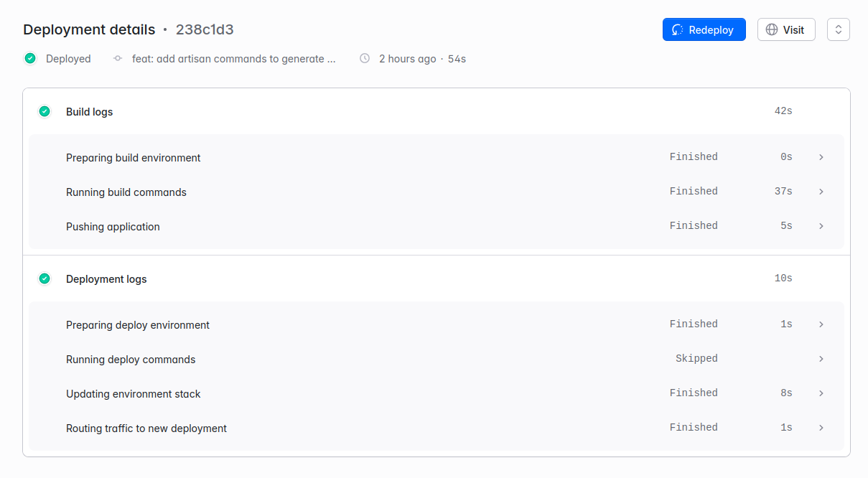
Task: Click the clock icon next to 2 hours ago
Action: click(x=365, y=59)
